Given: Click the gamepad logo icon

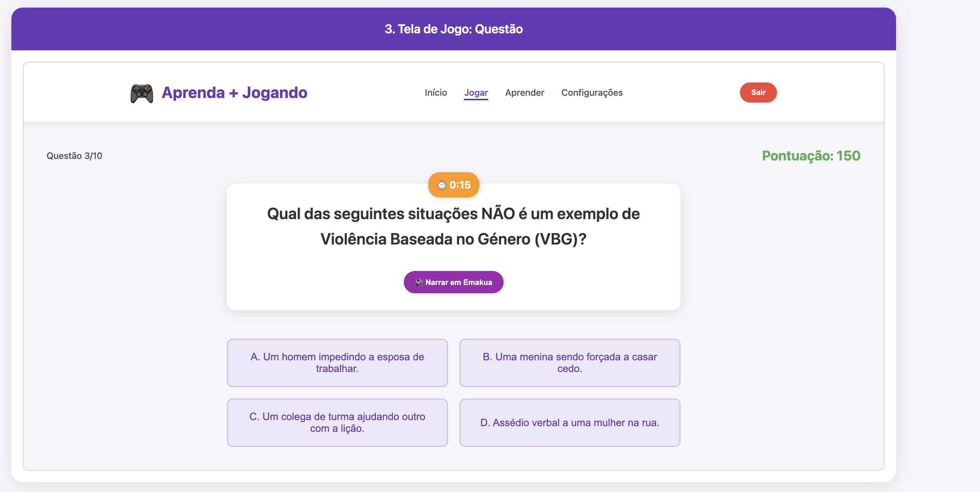Looking at the screenshot, I should pyautogui.click(x=141, y=92).
